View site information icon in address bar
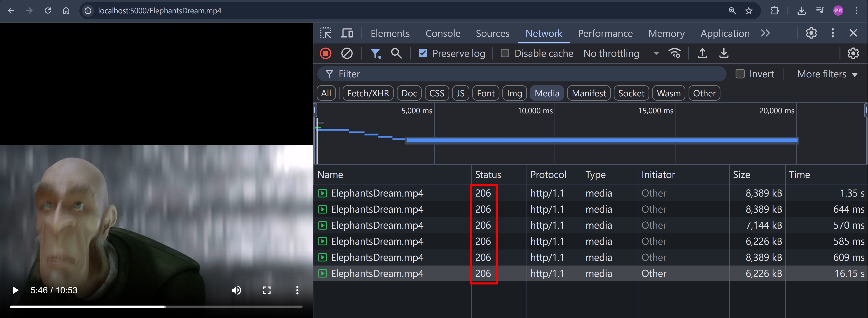This screenshot has width=868, height=318. [88, 11]
